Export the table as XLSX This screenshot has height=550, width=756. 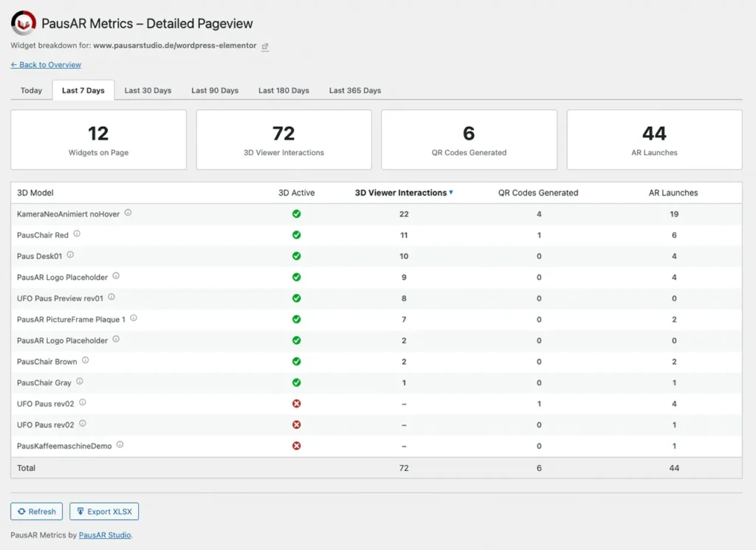[x=104, y=512]
